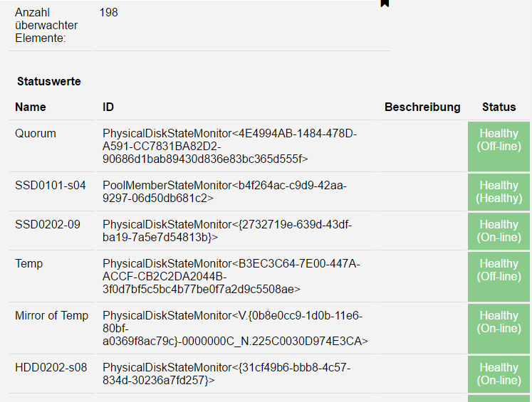Sort by the Name column header
Viewport: 532px width, 402px height.
coord(31,107)
